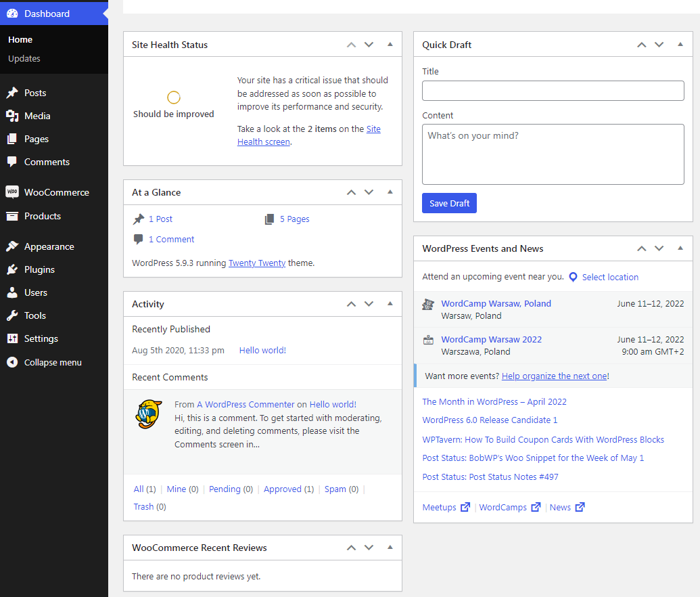Click into the Quick Draft Title field

pos(553,91)
